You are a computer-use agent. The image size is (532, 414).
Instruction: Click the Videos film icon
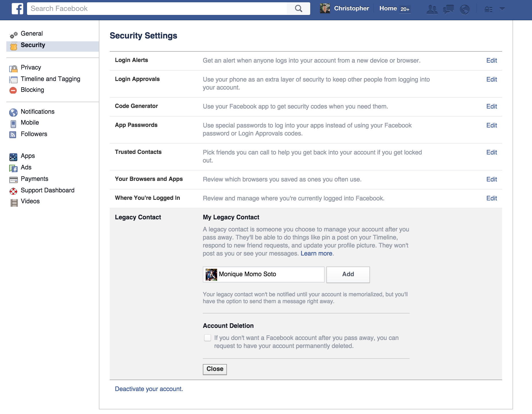pyautogui.click(x=14, y=203)
